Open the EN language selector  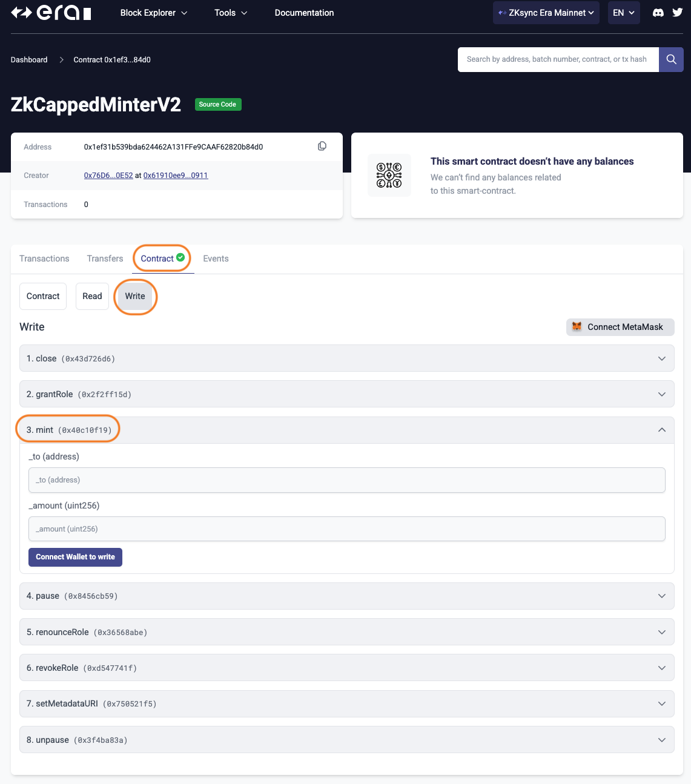click(x=623, y=13)
